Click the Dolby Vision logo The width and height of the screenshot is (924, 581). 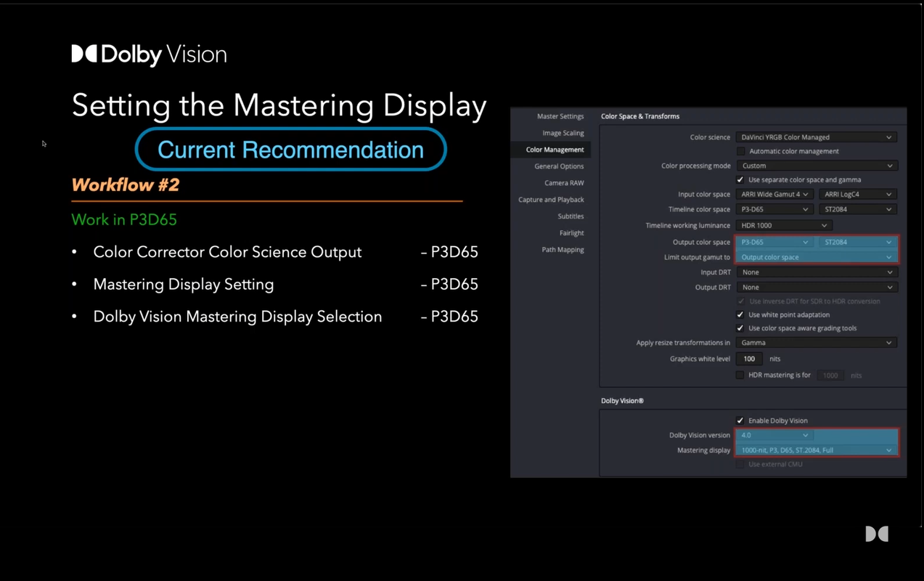tap(149, 54)
